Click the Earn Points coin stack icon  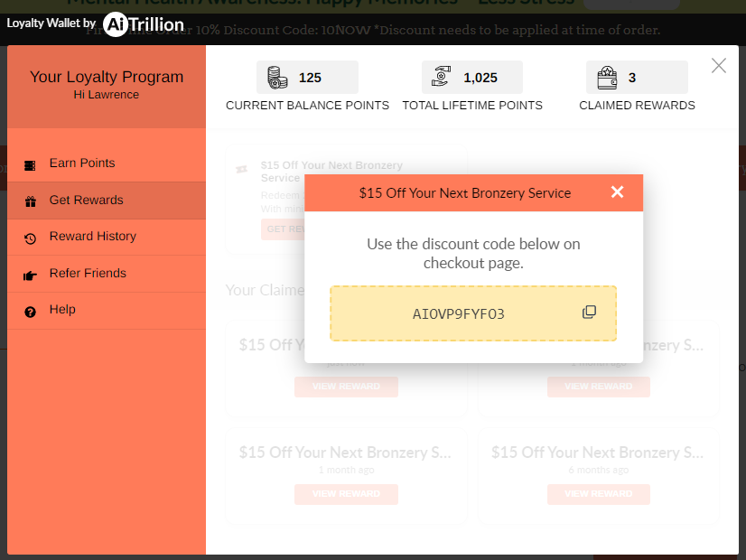(30, 165)
